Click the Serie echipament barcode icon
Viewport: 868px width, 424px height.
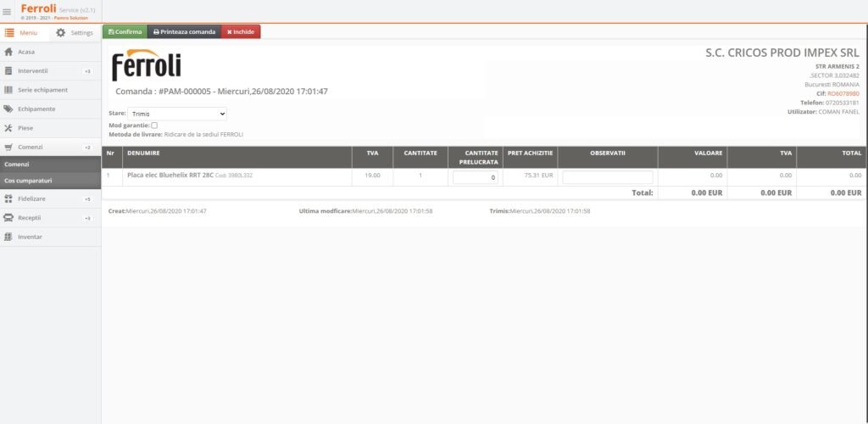(x=8, y=90)
